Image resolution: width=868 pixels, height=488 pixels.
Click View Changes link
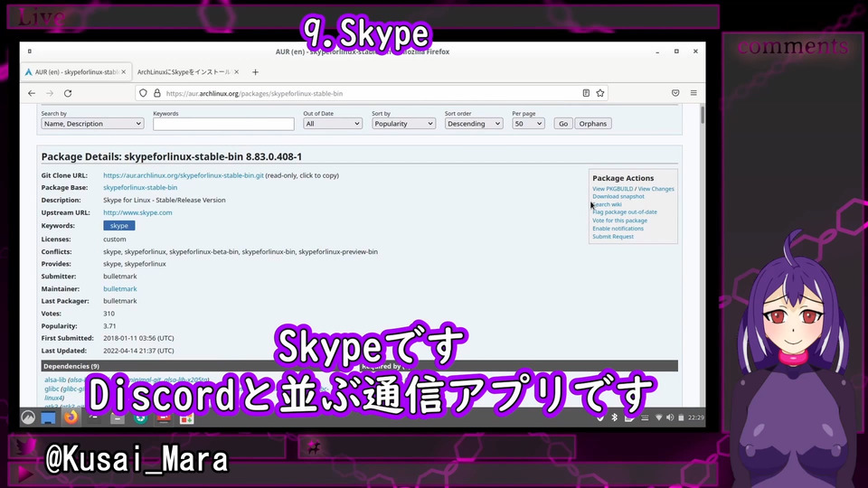[x=656, y=189]
